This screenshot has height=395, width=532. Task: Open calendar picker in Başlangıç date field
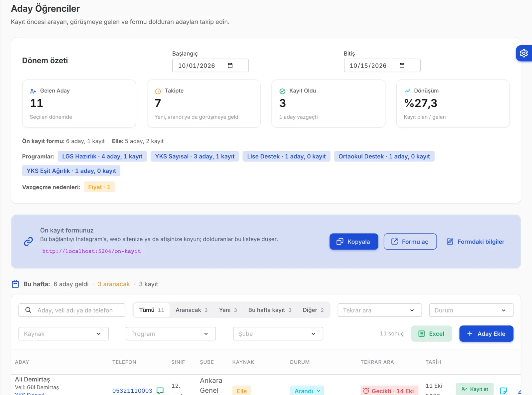[x=230, y=66]
